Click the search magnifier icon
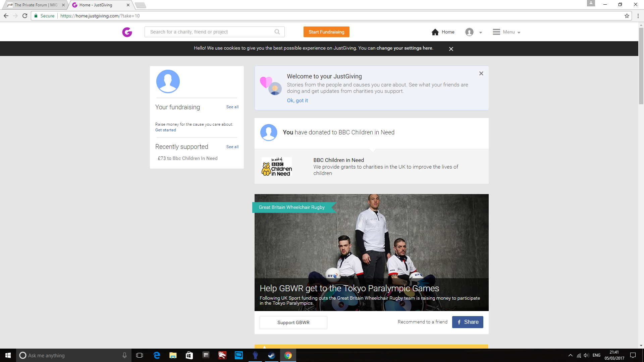 coord(277,32)
